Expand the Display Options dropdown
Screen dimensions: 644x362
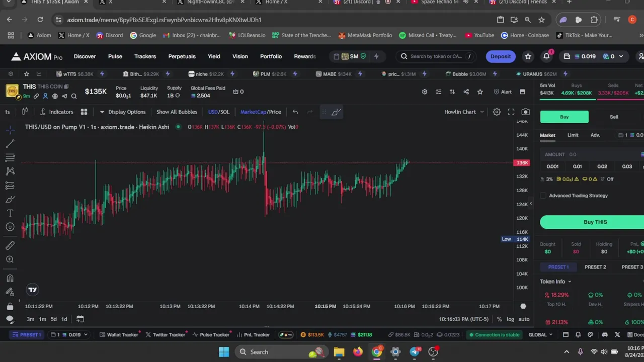point(122,112)
